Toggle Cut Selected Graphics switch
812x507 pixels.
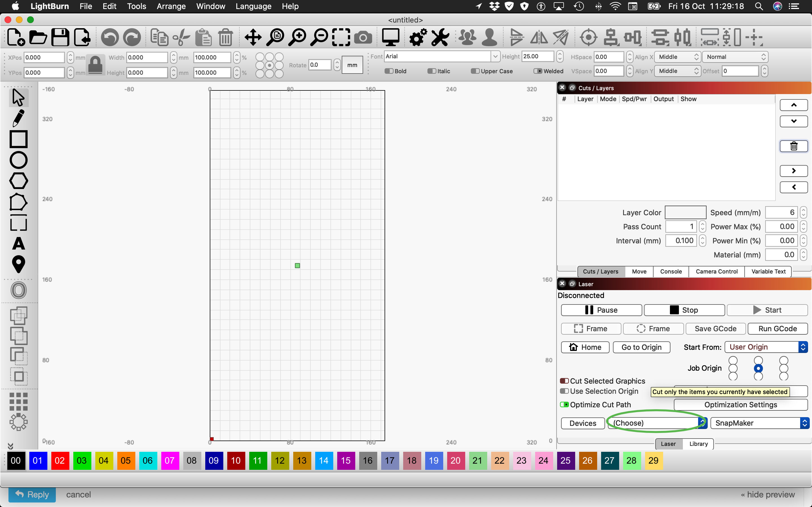click(564, 381)
